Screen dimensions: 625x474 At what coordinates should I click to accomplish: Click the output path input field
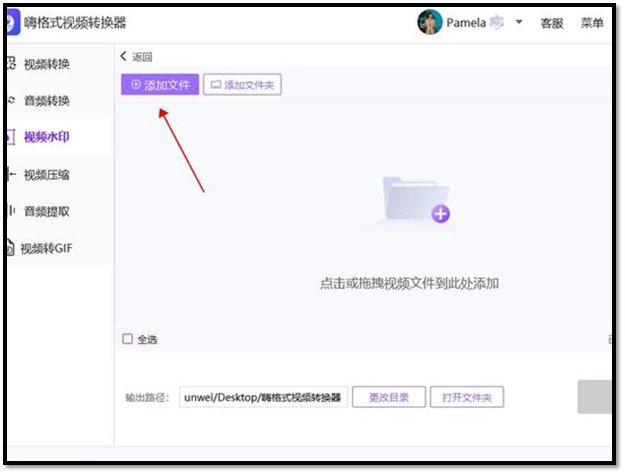click(x=263, y=397)
